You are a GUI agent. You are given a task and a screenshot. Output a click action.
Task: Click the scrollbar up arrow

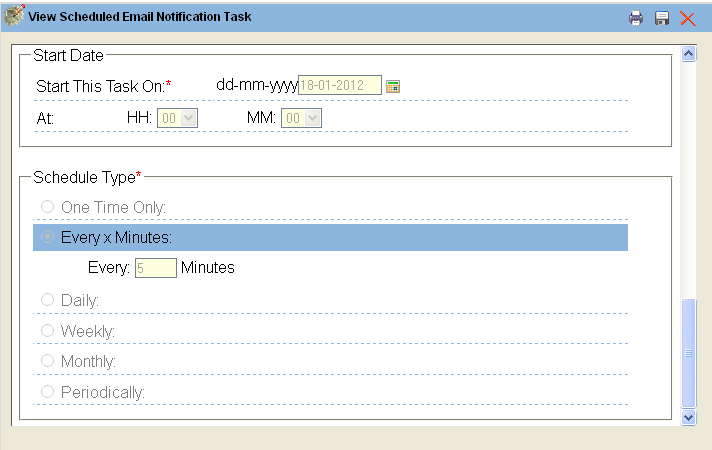[x=688, y=54]
